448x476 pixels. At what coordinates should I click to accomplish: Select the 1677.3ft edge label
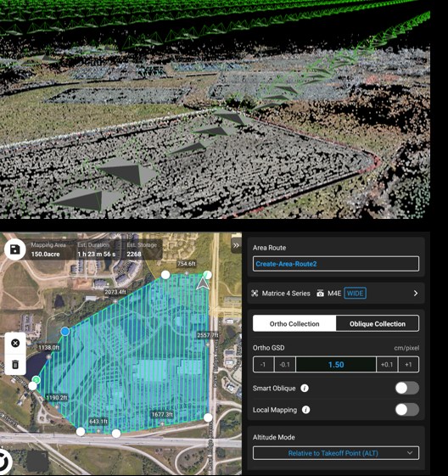[162, 414]
